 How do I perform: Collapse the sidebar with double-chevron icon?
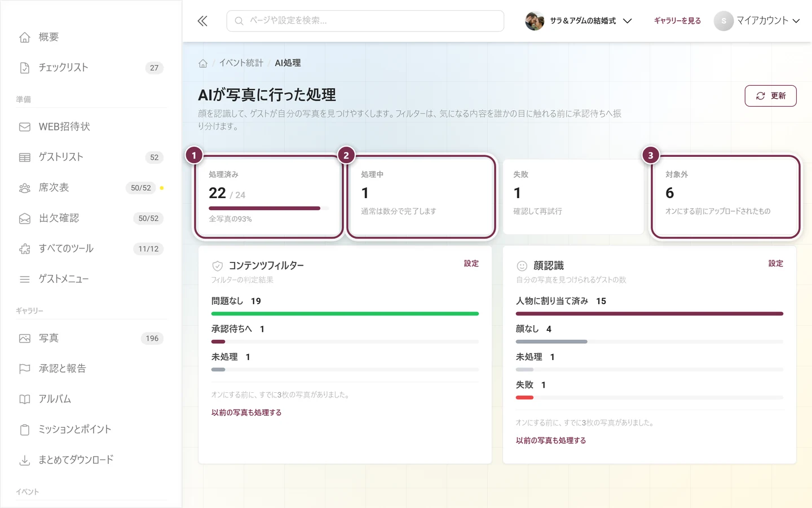click(202, 21)
